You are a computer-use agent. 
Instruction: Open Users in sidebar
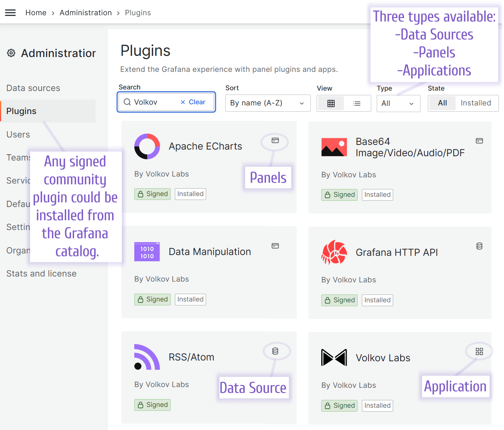click(18, 135)
